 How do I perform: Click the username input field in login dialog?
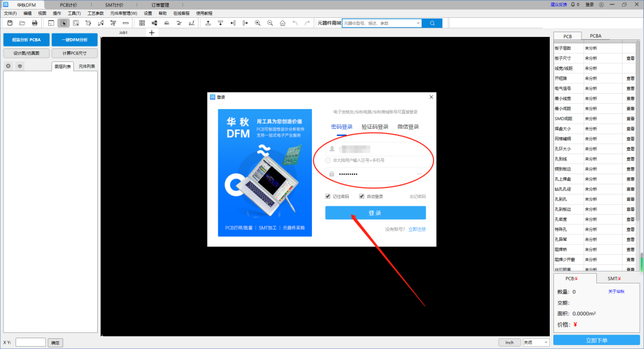[376, 149]
